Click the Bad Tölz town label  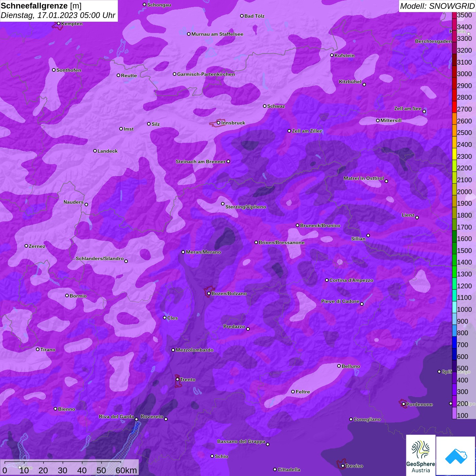(x=254, y=16)
